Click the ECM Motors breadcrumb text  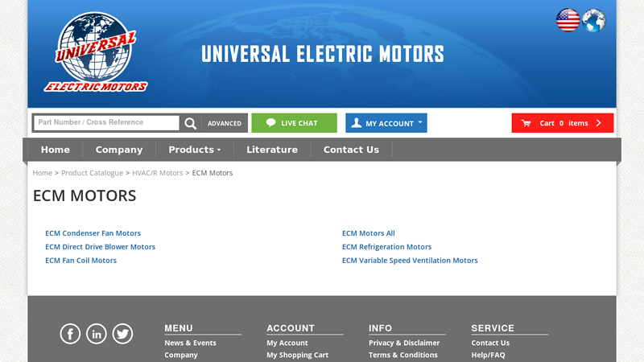(213, 173)
